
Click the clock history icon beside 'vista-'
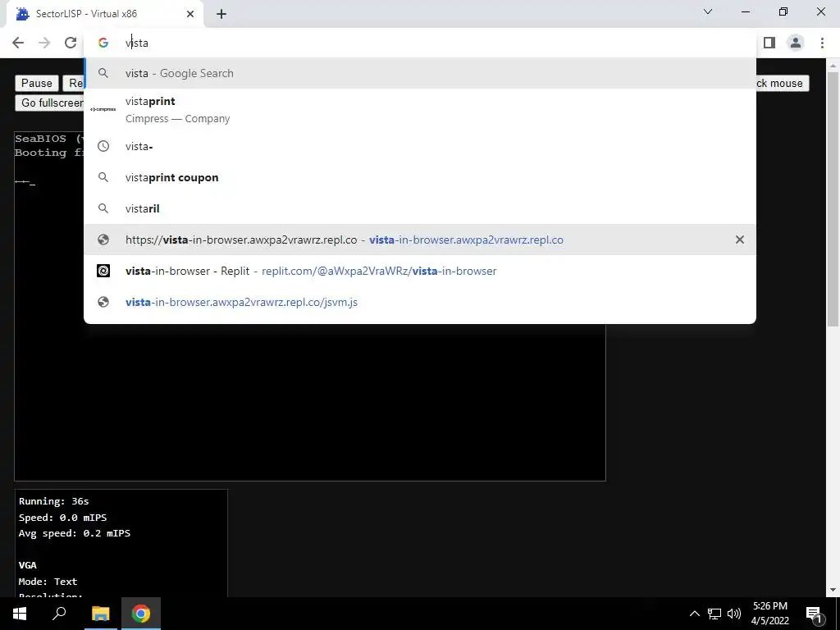coord(103,146)
